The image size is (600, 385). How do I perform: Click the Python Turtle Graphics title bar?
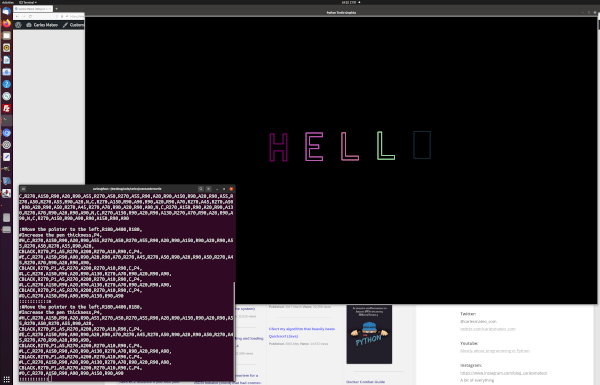point(341,13)
